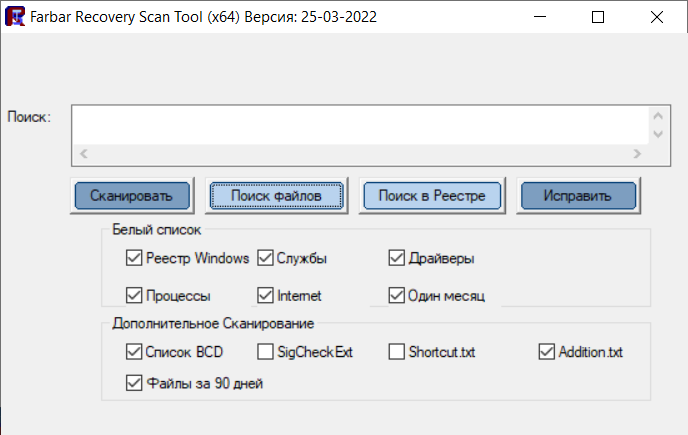
Task: Uncheck the Процессы checkbox
Action: click(134, 295)
